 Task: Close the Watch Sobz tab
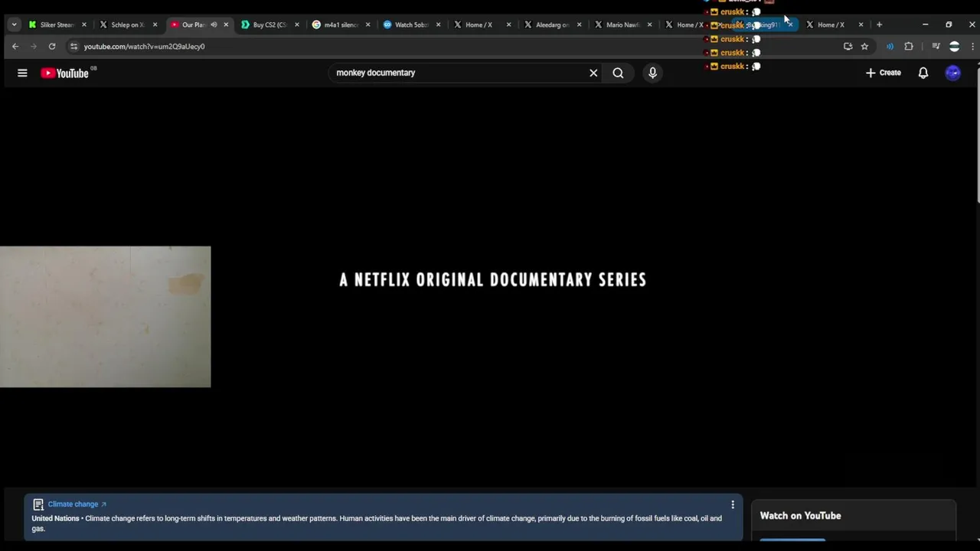(438, 24)
